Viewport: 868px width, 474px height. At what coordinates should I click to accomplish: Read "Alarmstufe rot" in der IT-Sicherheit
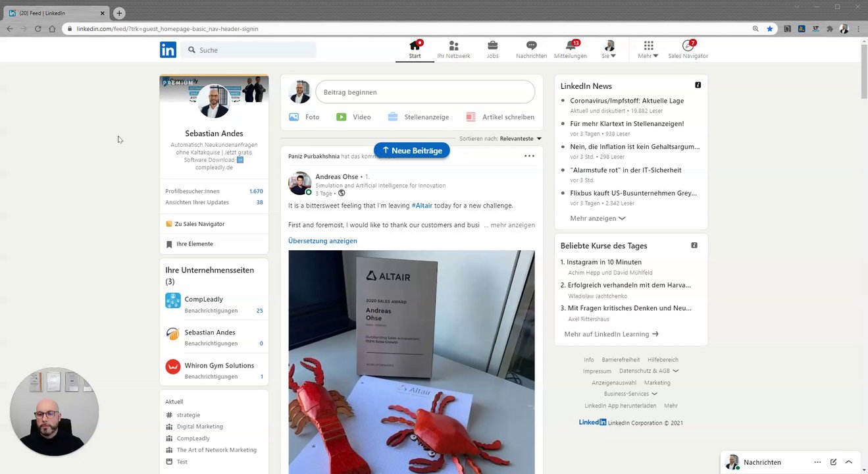[626, 170]
